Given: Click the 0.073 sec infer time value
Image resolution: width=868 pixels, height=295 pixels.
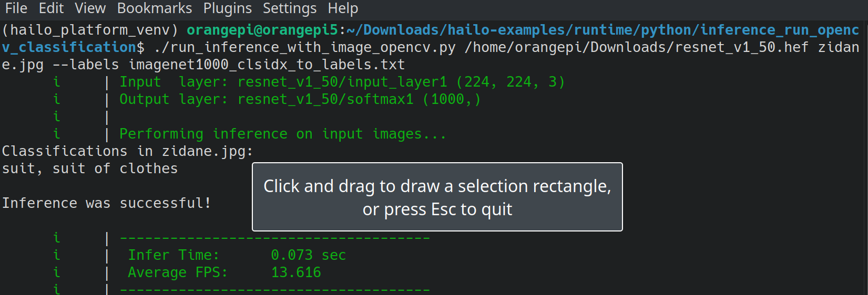Looking at the screenshot, I should click(308, 255).
